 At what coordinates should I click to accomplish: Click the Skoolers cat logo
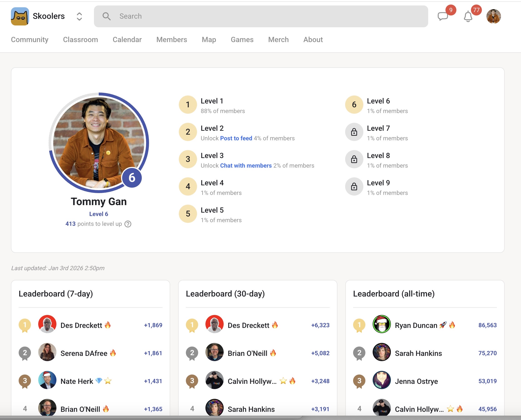click(x=20, y=16)
